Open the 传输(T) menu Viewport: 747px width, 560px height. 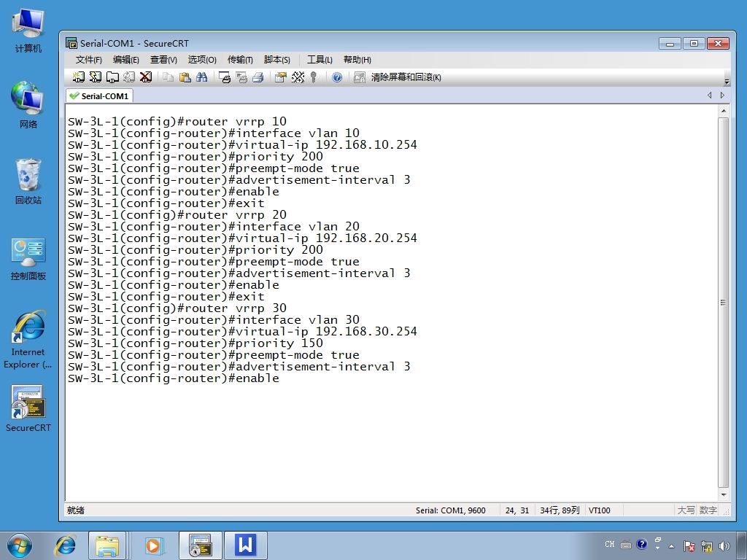click(x=239, y=60)
